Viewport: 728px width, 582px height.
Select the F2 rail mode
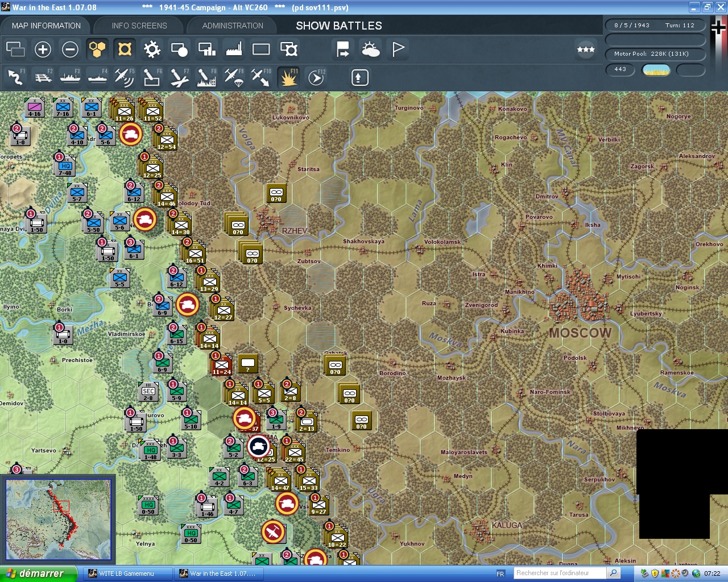tap(43, 77)
